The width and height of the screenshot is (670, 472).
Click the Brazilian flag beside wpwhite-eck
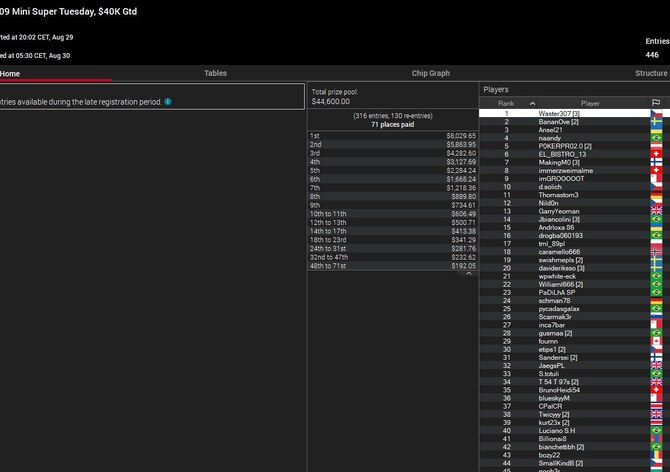tap(656, 276)
